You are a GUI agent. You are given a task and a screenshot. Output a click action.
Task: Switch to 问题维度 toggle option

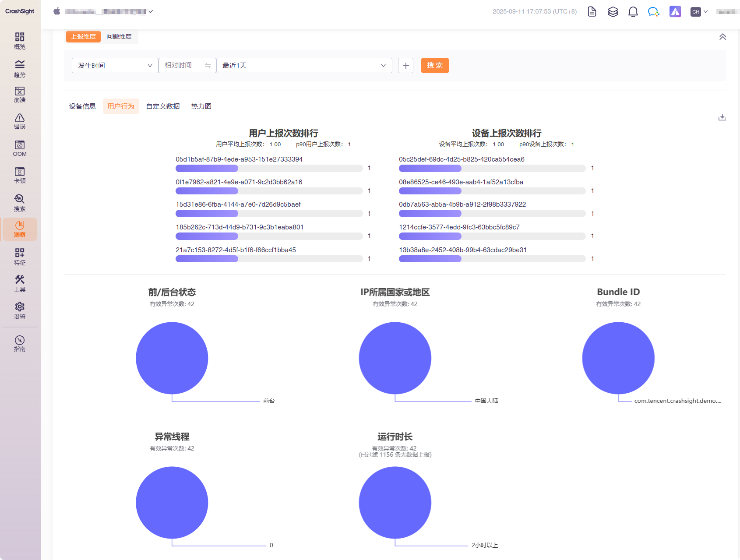(119, 36)
